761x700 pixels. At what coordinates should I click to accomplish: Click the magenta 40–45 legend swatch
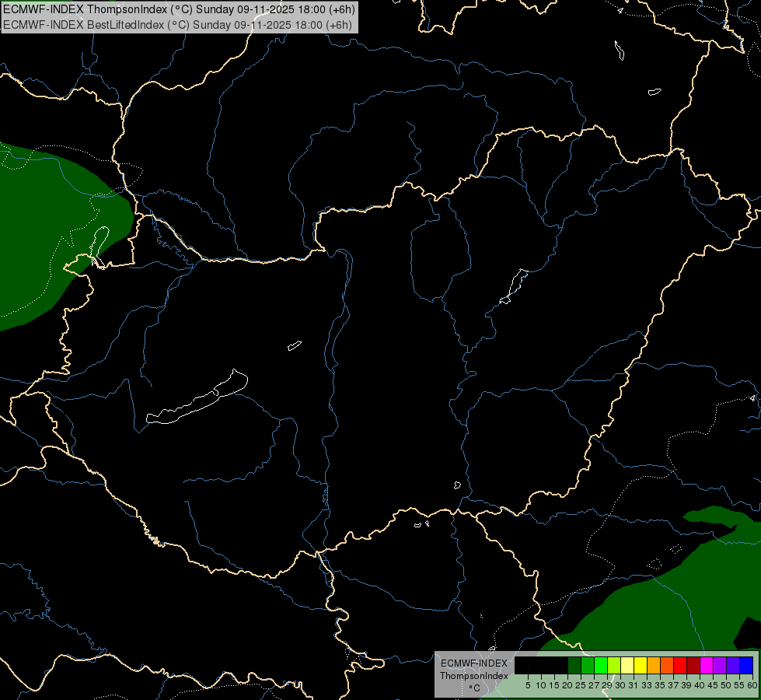click(x=707, y=665)
